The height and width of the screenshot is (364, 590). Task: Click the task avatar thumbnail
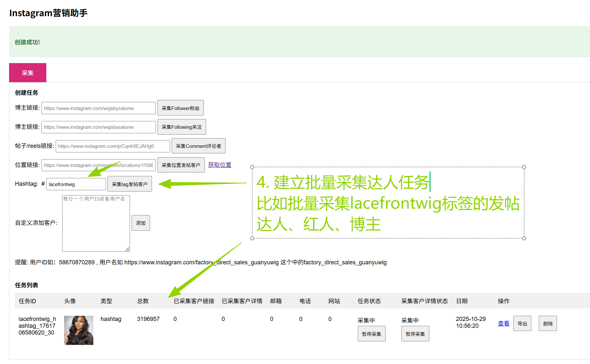tap(79, 330)
